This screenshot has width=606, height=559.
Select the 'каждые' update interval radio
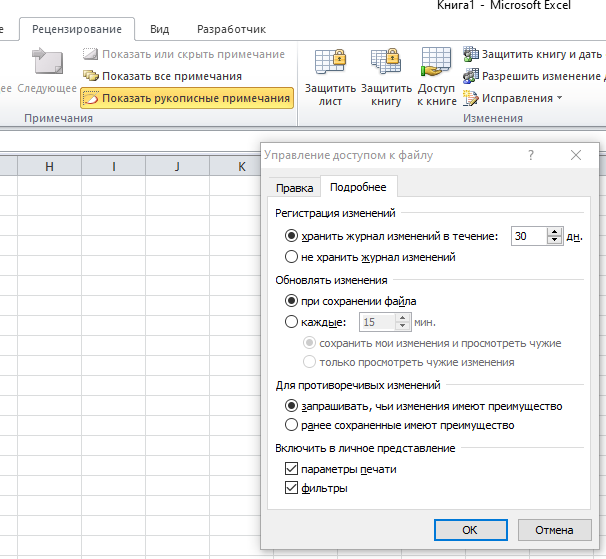click(292, 322)
